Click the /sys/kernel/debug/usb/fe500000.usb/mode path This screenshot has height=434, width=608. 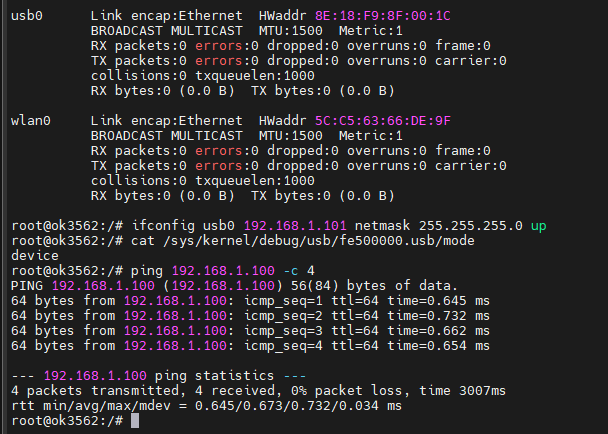(x=319, y=241)
